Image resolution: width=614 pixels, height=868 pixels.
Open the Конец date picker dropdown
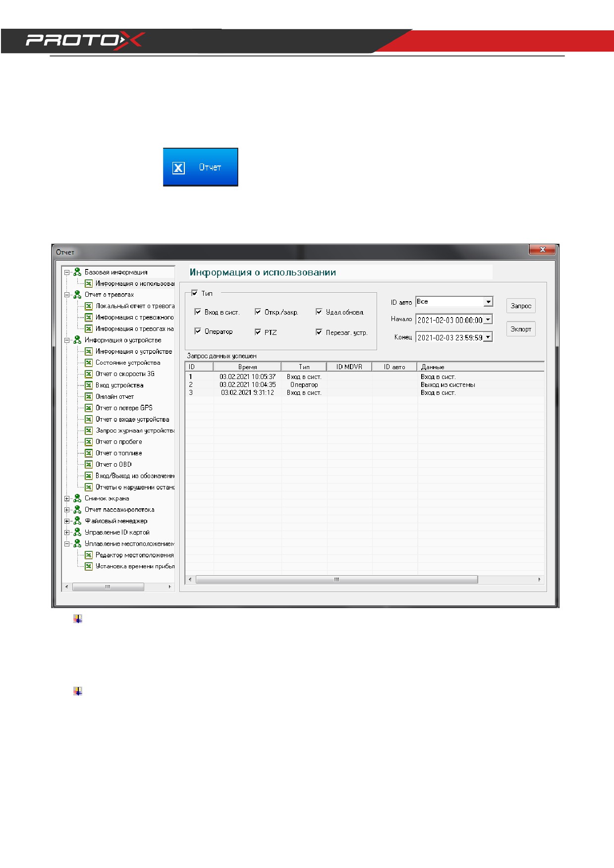(488, 337)
